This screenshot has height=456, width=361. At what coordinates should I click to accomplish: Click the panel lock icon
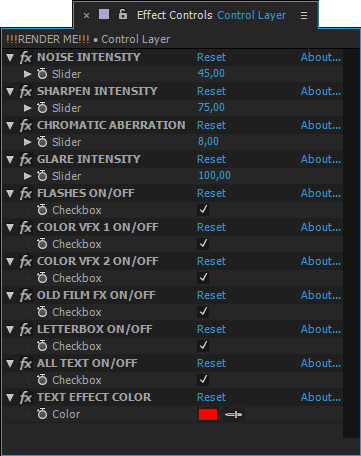point(123,14)
